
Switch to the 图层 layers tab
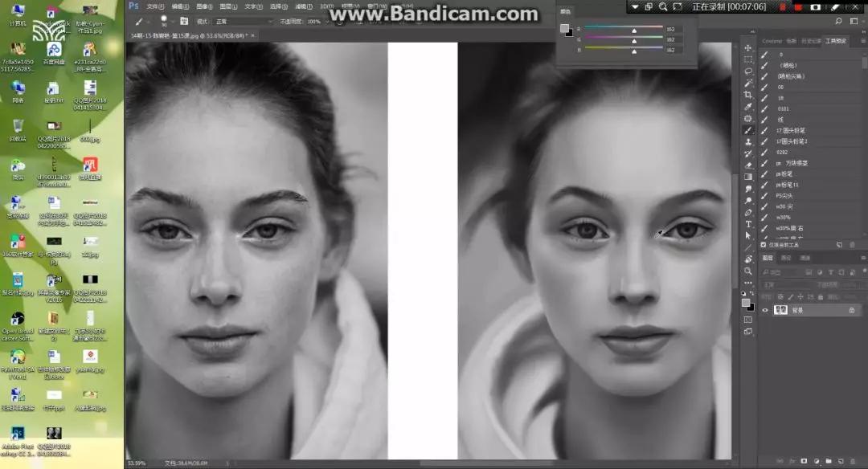[x=768, y=258]
